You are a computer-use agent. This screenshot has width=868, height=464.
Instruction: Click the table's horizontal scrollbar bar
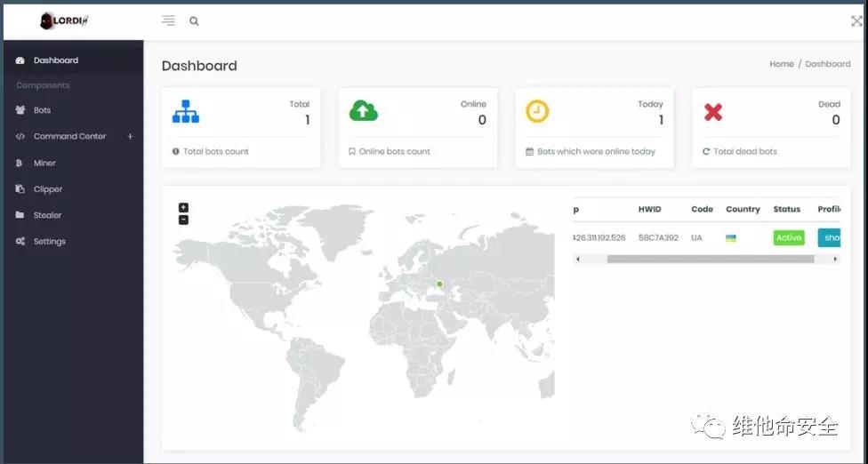[x=710, y=259]
